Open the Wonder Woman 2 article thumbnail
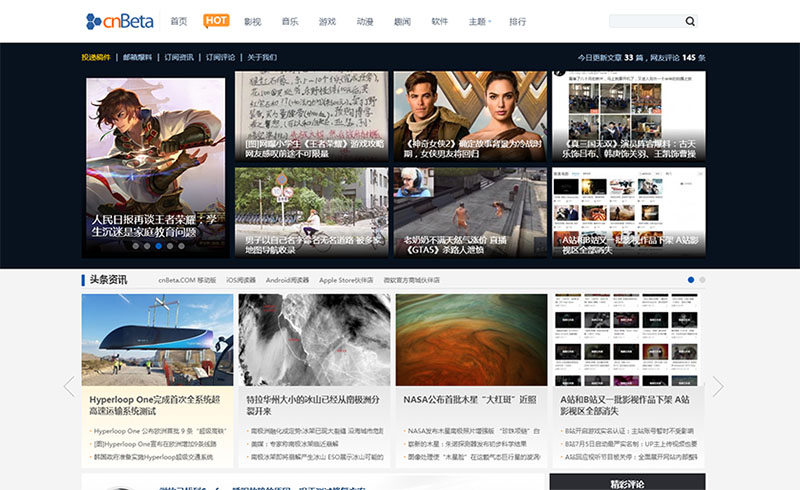Screen dimensions: 800x490 pos(470,116)
